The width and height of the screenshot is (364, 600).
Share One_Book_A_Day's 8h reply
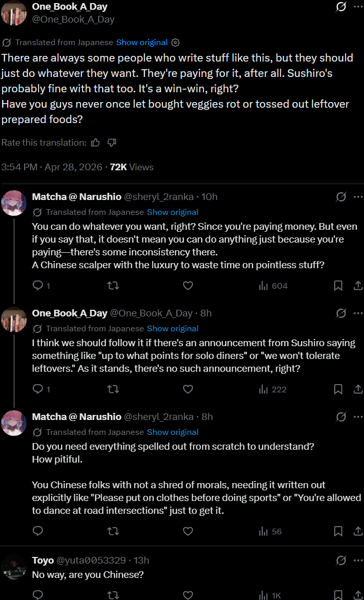[x=358, y=389]
